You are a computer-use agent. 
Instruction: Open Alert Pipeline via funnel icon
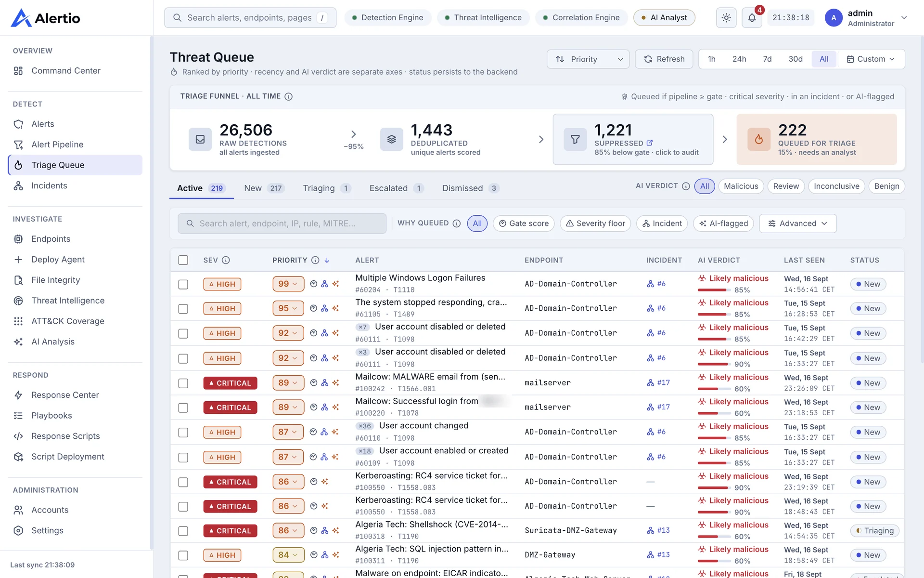click(x=18, y=144)
